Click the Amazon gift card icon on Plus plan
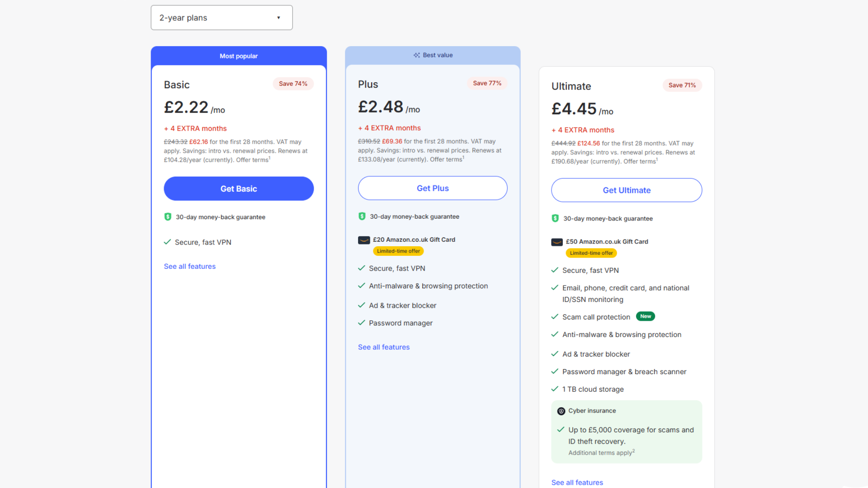This screenshot has height=488, width=868. click(363, 239)
